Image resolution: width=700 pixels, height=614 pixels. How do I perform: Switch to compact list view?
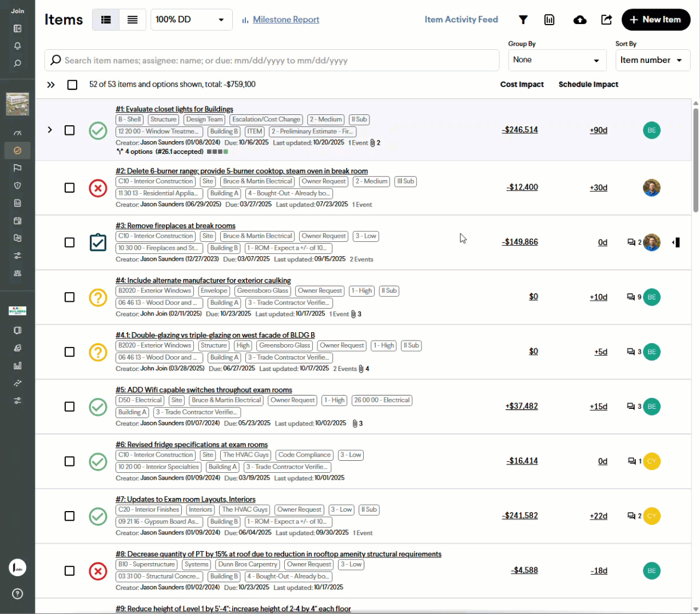(132, 20)
